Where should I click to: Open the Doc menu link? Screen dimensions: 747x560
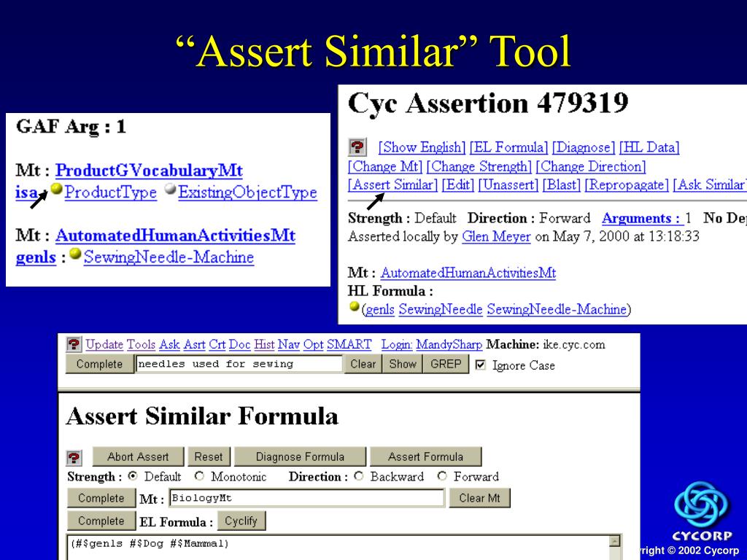[239, 344]
